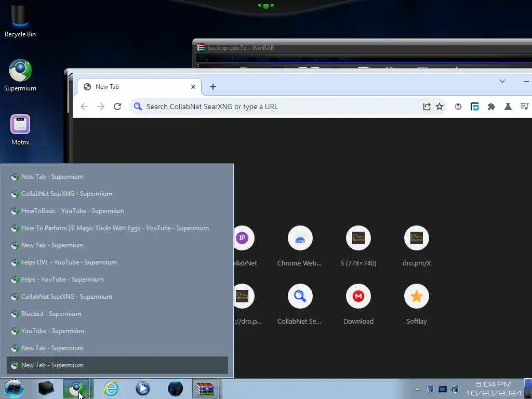This screenshot has width=532, height=399.
Task: Click the backup usb.7z - WinRAR title bar
Action: (364, 48)
